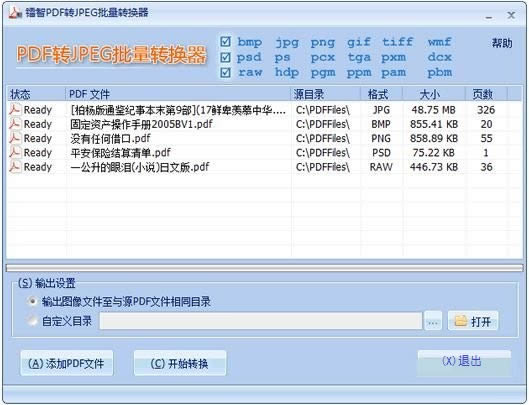Toggle the psd row checkbox

click(x=225, y=57)
